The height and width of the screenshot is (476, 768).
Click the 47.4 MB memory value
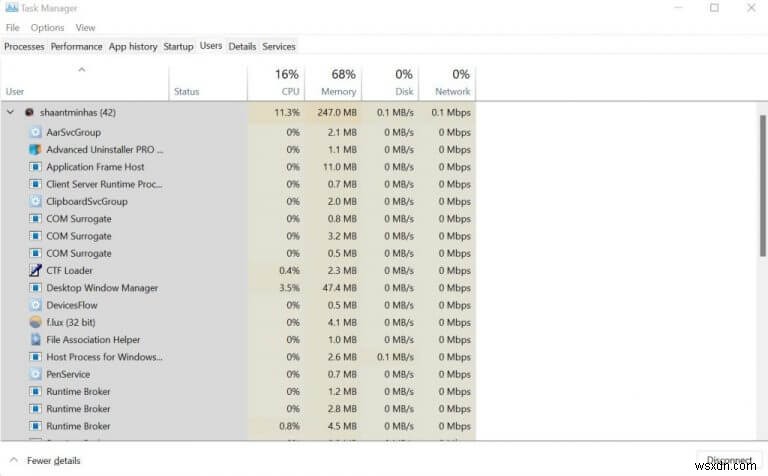click(339, 288)
